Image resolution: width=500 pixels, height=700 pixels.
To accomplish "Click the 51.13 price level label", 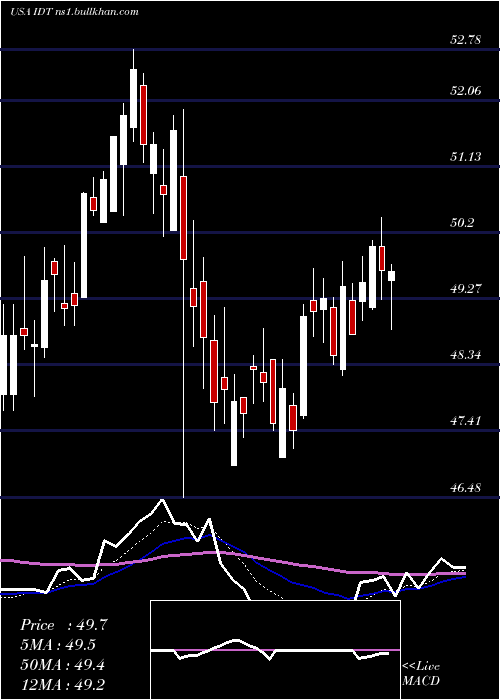I will 466,157.
